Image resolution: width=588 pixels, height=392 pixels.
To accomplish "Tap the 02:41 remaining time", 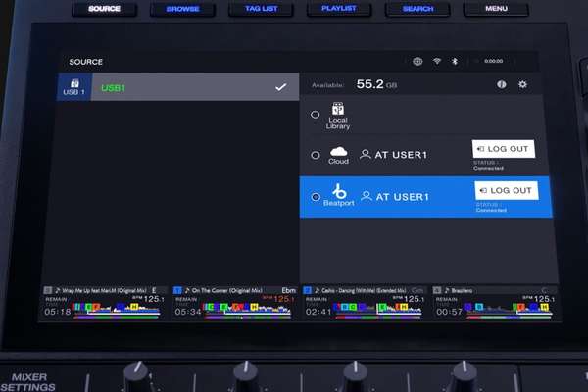I will 318,312.
